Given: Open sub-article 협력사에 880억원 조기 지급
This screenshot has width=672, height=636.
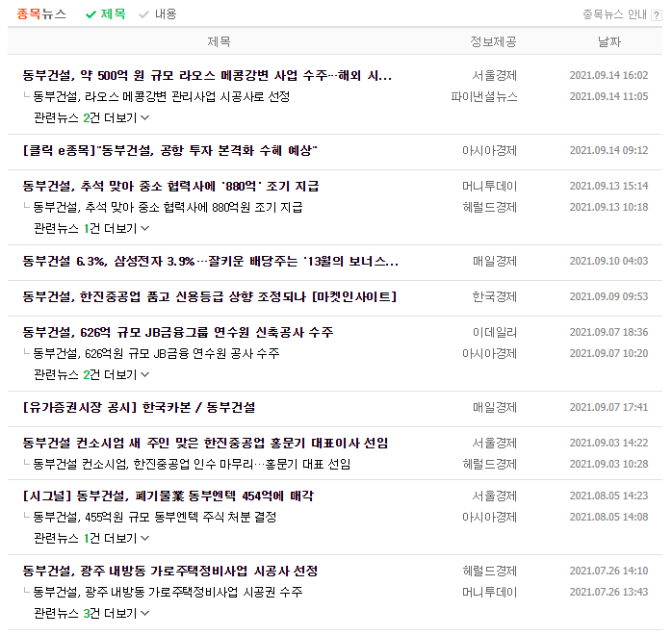Looking at the screenshot, I should tap(168, 207).
